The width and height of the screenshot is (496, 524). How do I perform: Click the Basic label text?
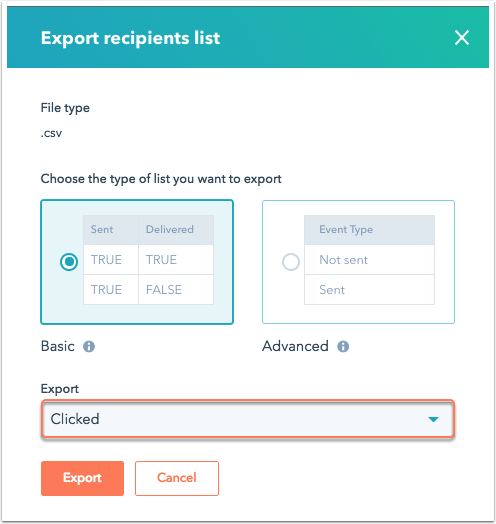(x=57, y=346)
